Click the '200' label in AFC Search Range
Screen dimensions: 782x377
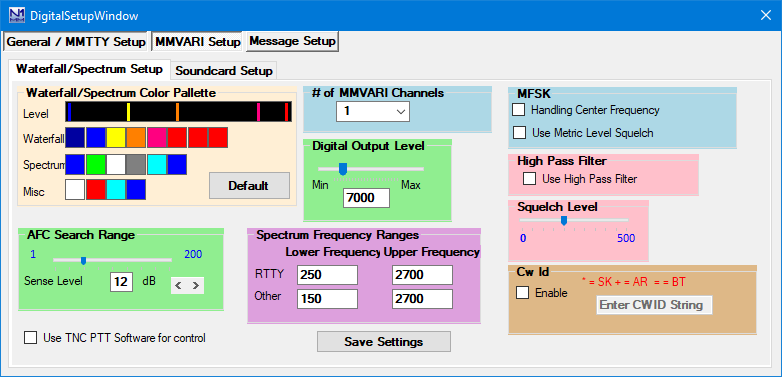click(x=194, y=254)
